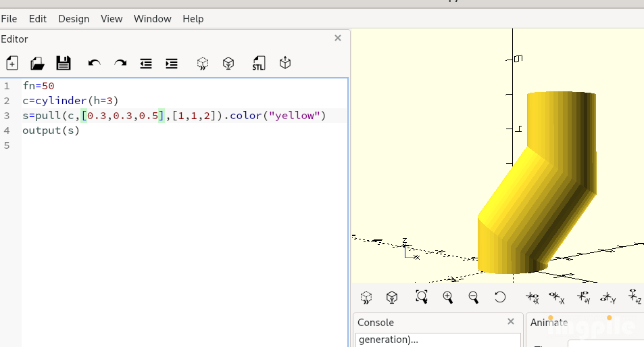The width and height of the screenshot is (644, 347).
Task: Send to 3D print service icon
Action: (x=285, y=63)
